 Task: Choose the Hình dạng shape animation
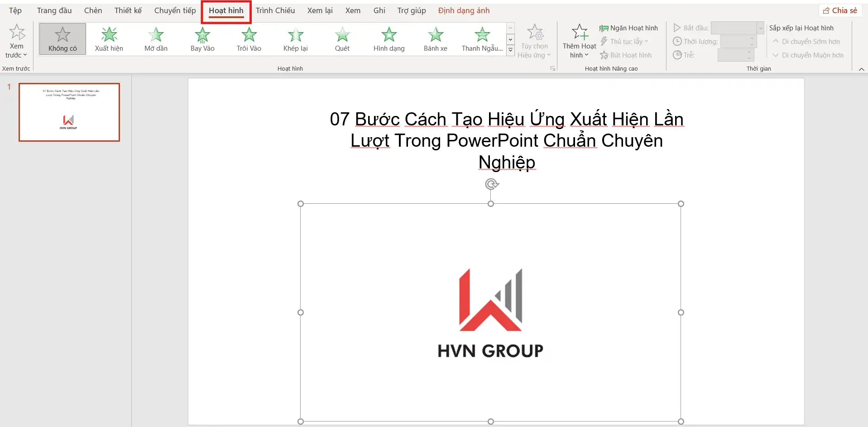coord(388,39)
